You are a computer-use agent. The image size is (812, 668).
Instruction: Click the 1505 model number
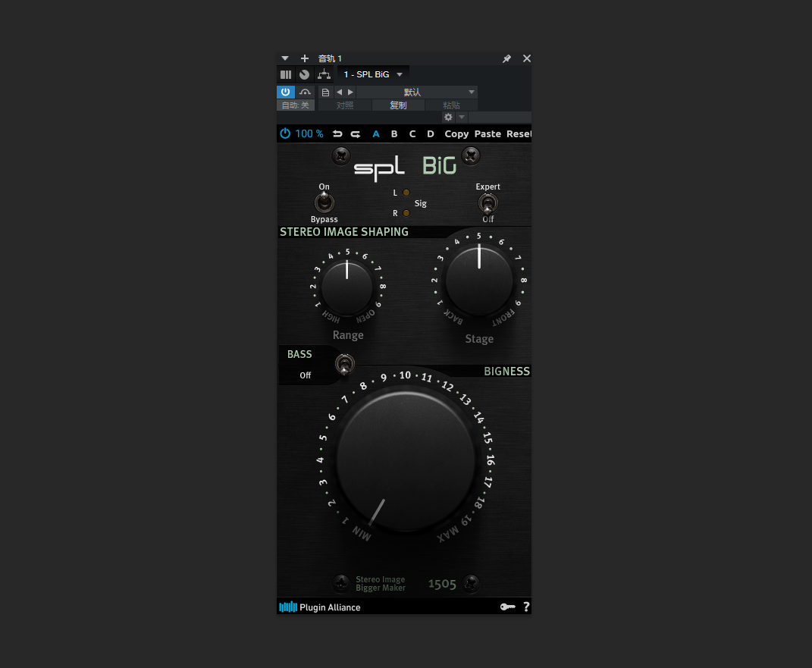(442, 584)
